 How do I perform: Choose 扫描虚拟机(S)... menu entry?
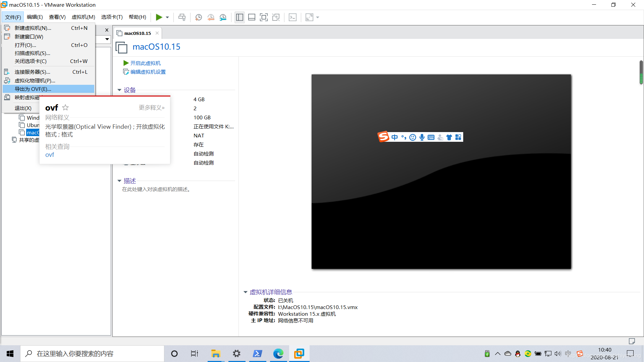(x=49, y=53)
